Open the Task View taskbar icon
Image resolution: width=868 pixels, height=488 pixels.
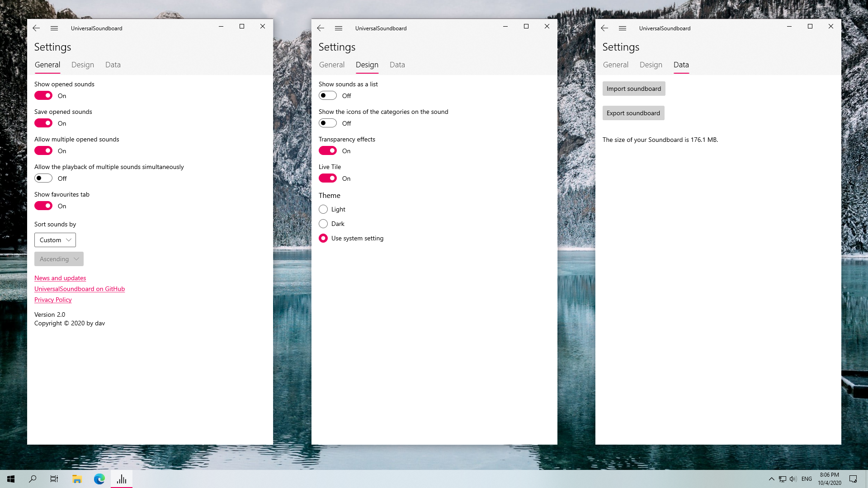54,479
